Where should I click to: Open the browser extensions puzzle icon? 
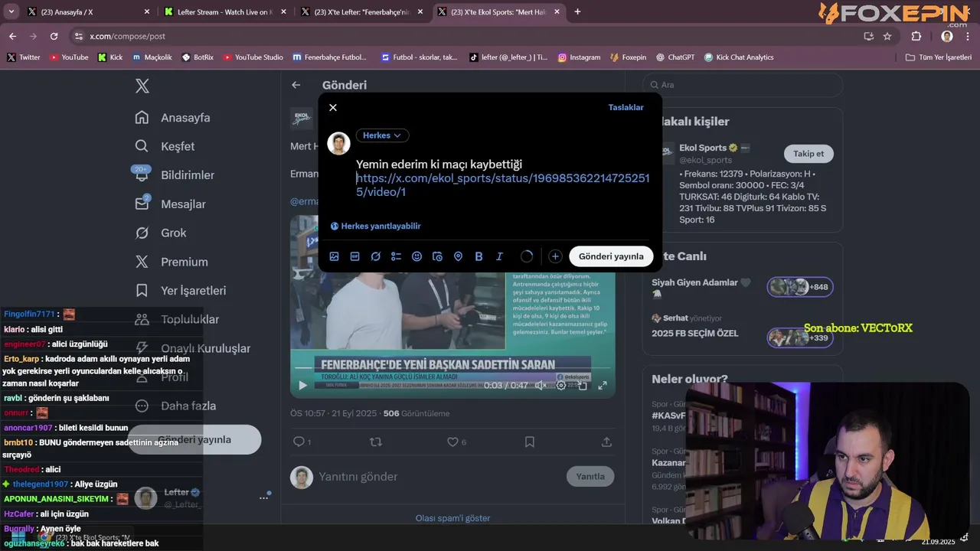916,36
